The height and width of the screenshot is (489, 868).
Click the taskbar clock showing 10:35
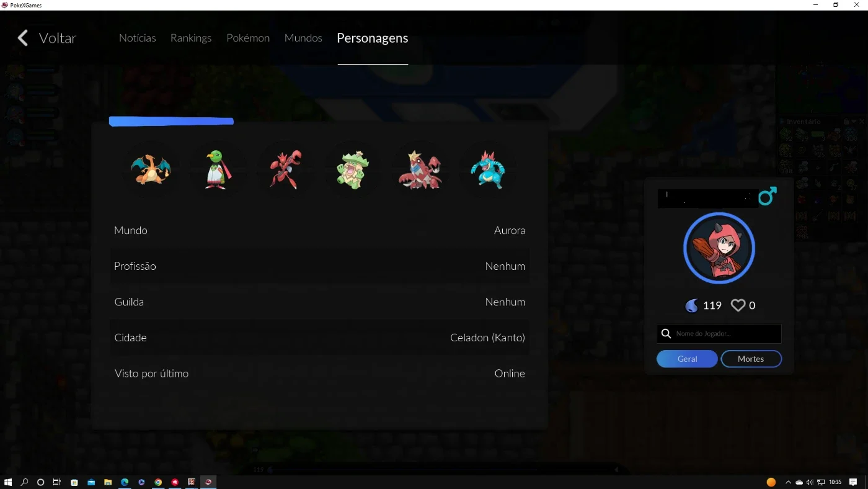coord(835,482)
